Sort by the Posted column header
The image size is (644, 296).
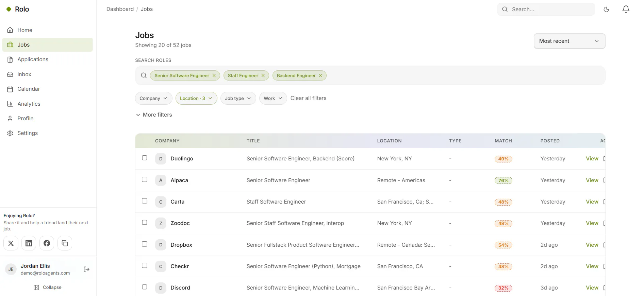coord(550,141)
